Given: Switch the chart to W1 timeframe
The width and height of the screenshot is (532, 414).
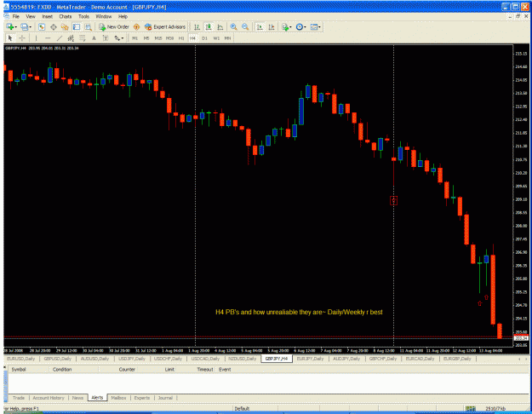Looking at the screenshot, I should 216,38.
